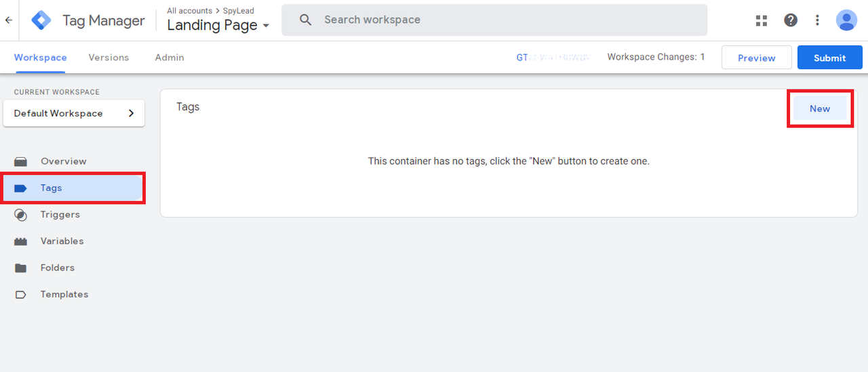This screenshot has height=372, width=868.
Task: Open the three-dot more options menu
Action: click(818, 20)
